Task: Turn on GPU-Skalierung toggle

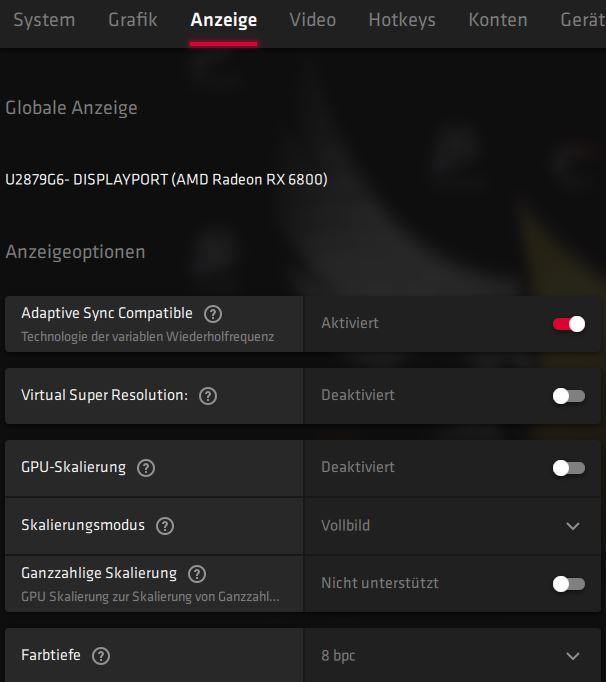Action: pos(569,468)
